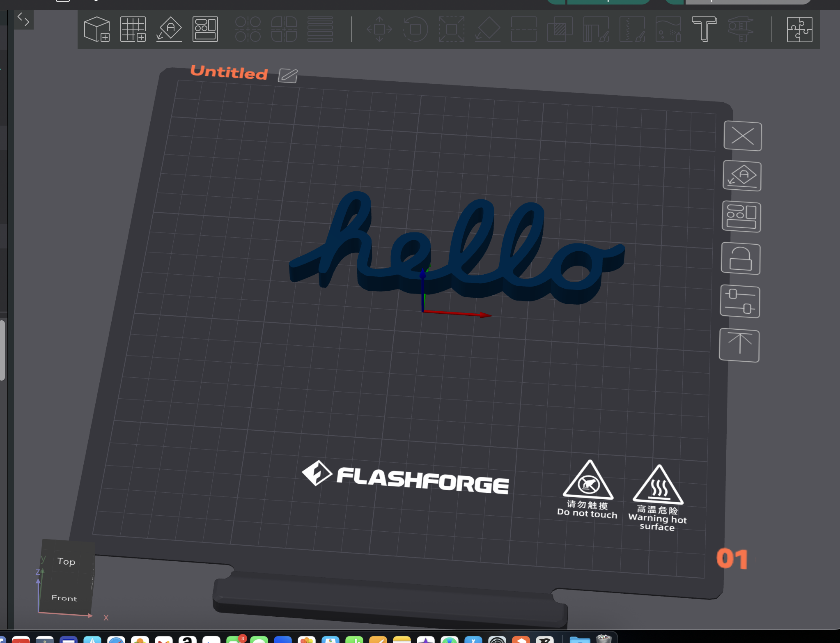
Task: Click the Add model cube icon
Action: point(97,29)
